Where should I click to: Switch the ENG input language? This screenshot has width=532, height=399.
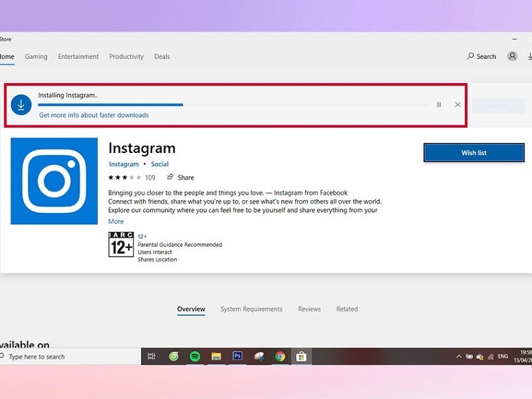point(503,356)
